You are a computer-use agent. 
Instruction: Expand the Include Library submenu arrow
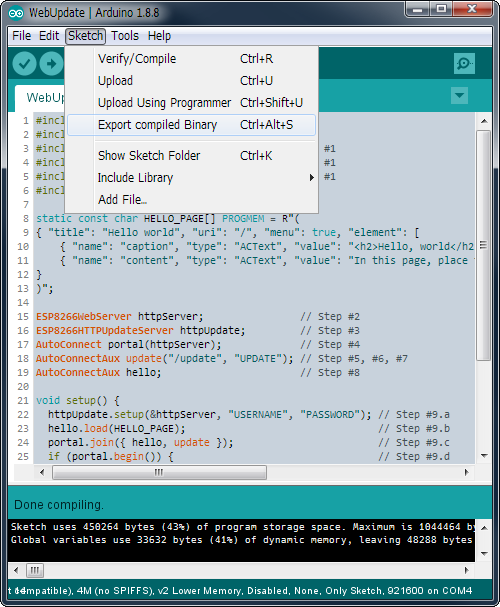click(312, 178)
